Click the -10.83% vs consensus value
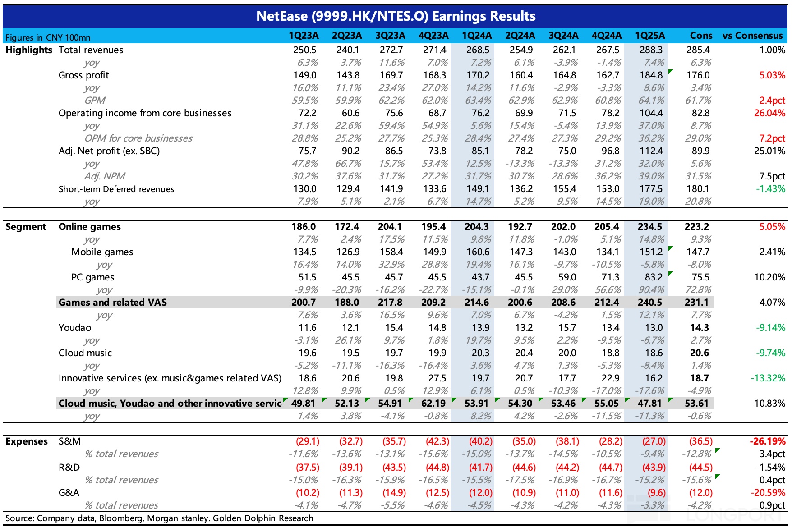 [768, 404]
